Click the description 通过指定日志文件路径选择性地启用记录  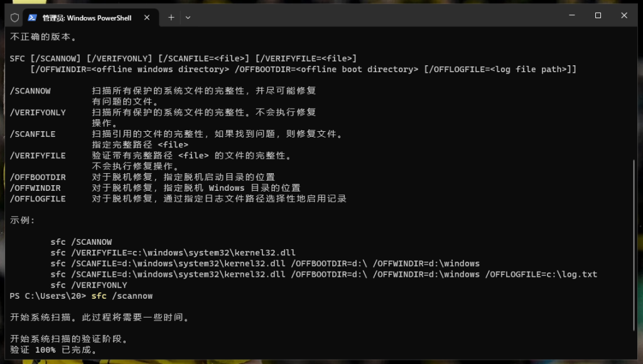(255, 198)
